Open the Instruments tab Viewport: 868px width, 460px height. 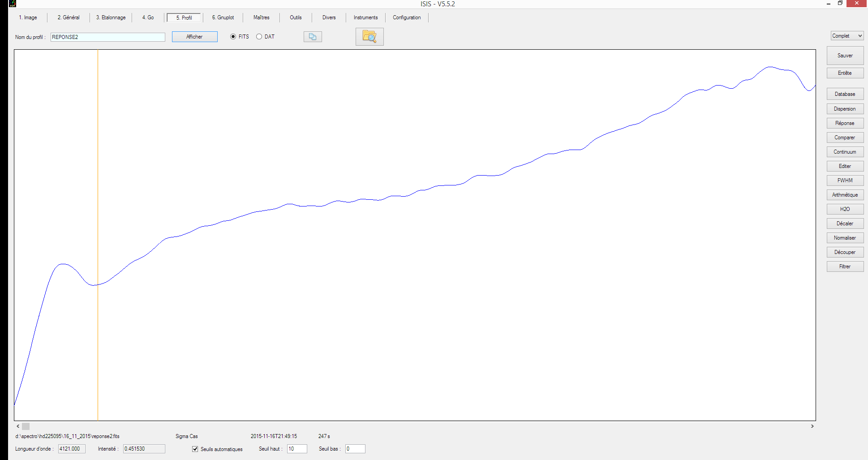(x=365, y=17)
